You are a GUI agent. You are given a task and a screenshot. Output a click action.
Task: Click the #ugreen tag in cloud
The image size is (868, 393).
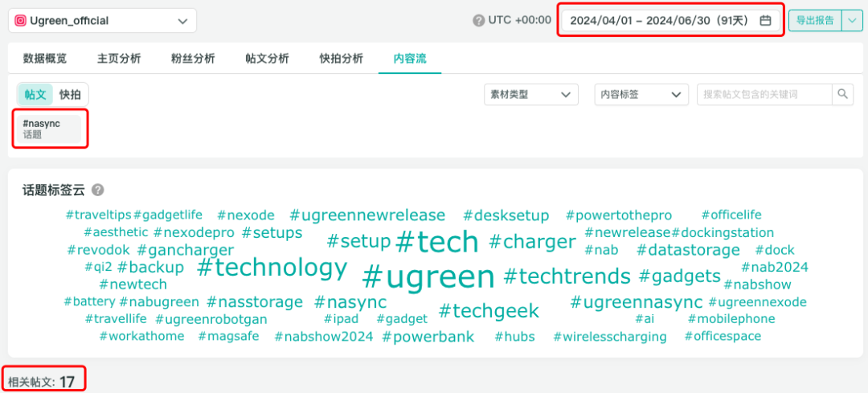click(428, 276)
